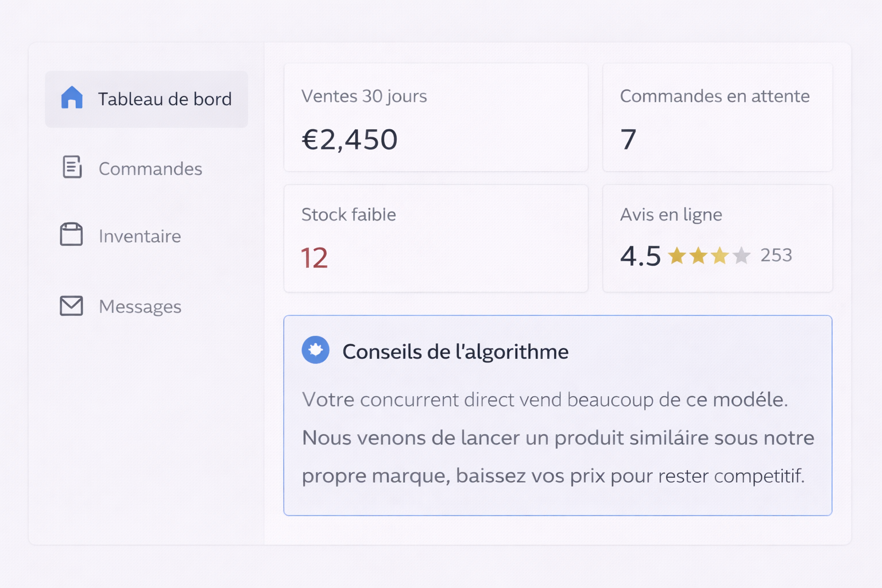Viewport: 882px width, 588px height.
Task: Click the Avis en ligne card title
Action: click(x=671, y=215)
